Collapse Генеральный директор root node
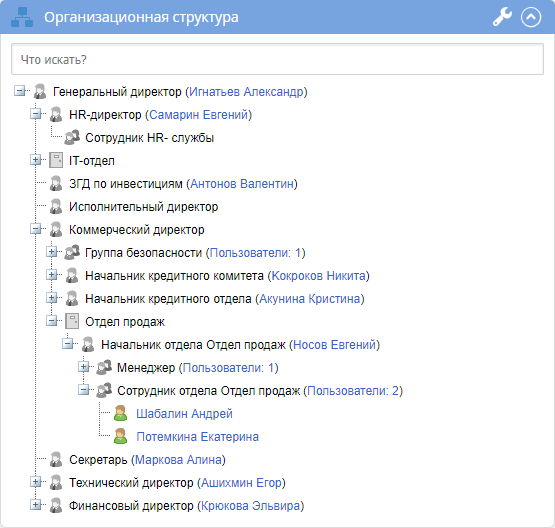The width and height of the screenshot is (555, 528). pyautogui.click(x=19, y=91)
